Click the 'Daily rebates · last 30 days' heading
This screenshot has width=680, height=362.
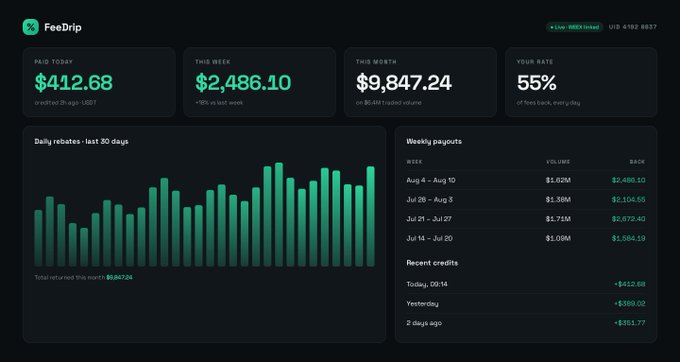click(x=82, y=141)
